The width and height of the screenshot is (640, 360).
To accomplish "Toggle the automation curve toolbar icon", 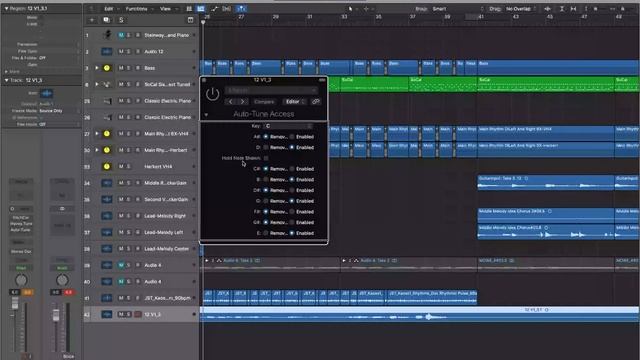I will tap(214, 9).
